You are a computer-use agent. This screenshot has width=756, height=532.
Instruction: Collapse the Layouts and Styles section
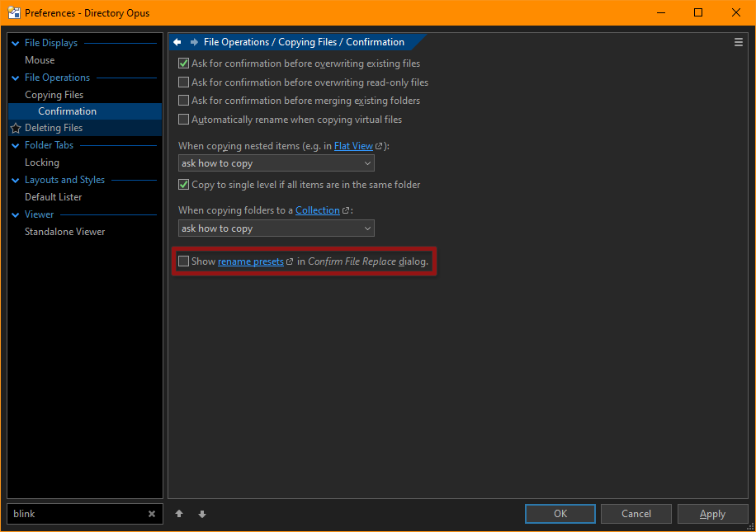click(16, 181)
